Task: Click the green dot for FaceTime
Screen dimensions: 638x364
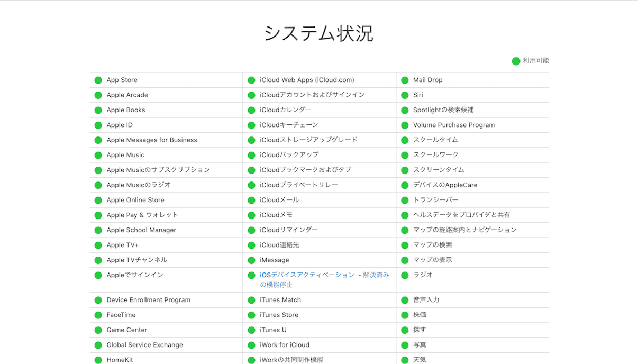Action: coord(98,315)
